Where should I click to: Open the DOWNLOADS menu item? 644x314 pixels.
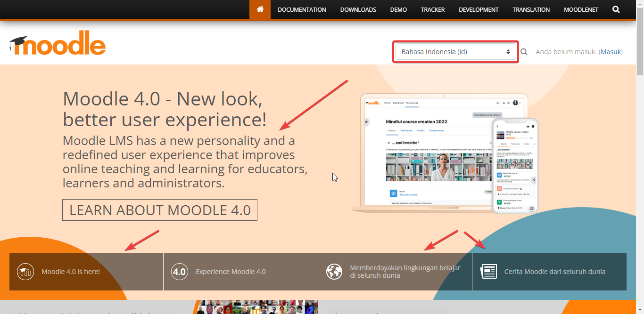(x=358, y=9)
